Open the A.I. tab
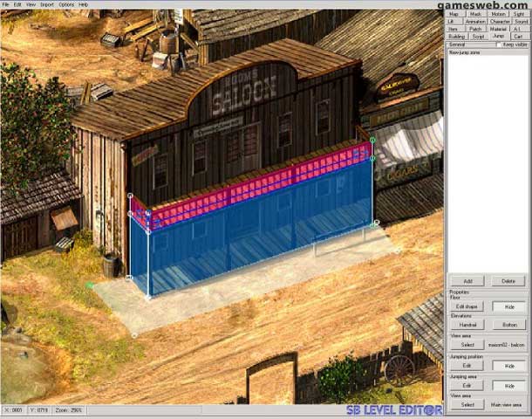Screen dimensions: 532x419 click(x=517, y=29)
